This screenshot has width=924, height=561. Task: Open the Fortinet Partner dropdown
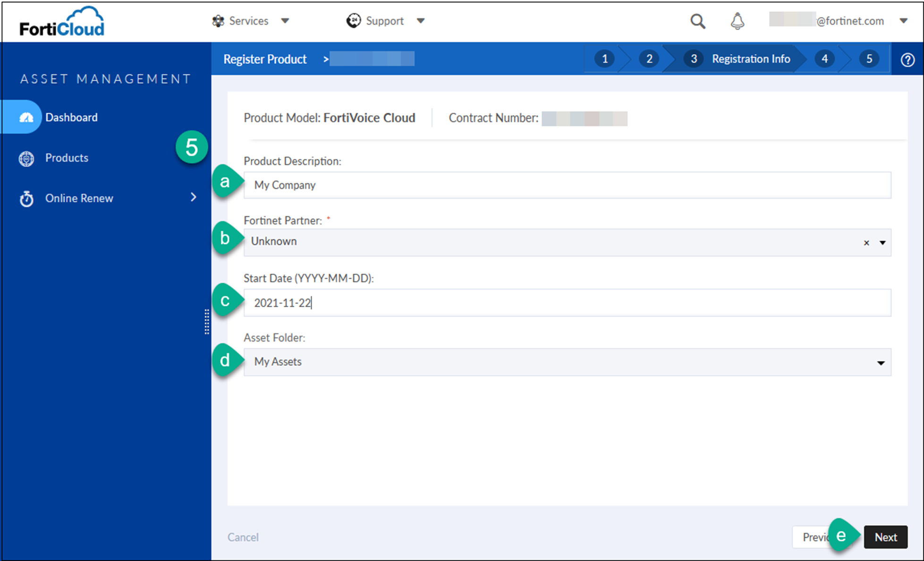pyautogui.click(x=882, y=242)
